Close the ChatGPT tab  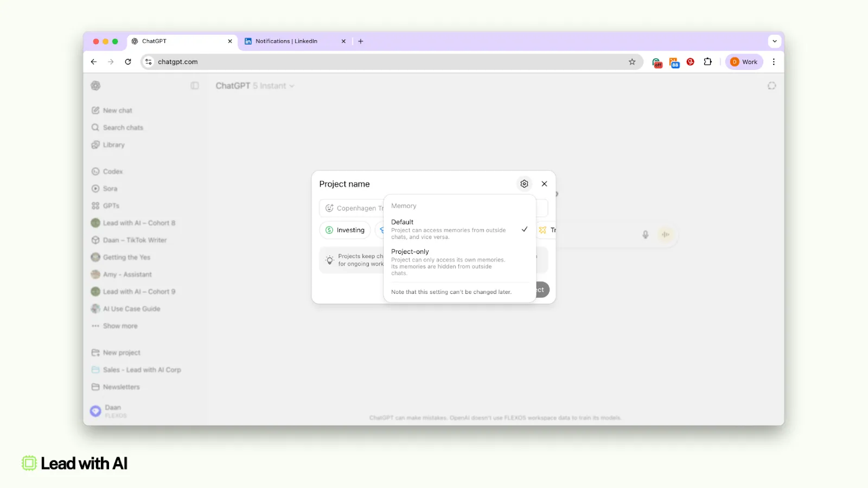230,41
